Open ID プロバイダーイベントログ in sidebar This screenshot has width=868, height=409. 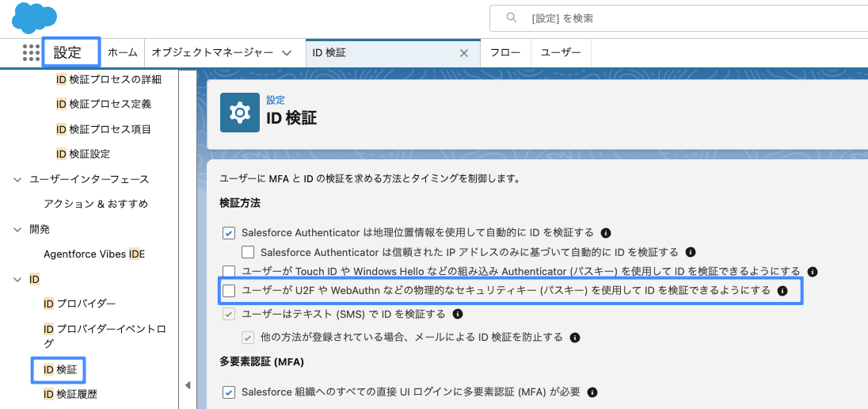point(105,336)
